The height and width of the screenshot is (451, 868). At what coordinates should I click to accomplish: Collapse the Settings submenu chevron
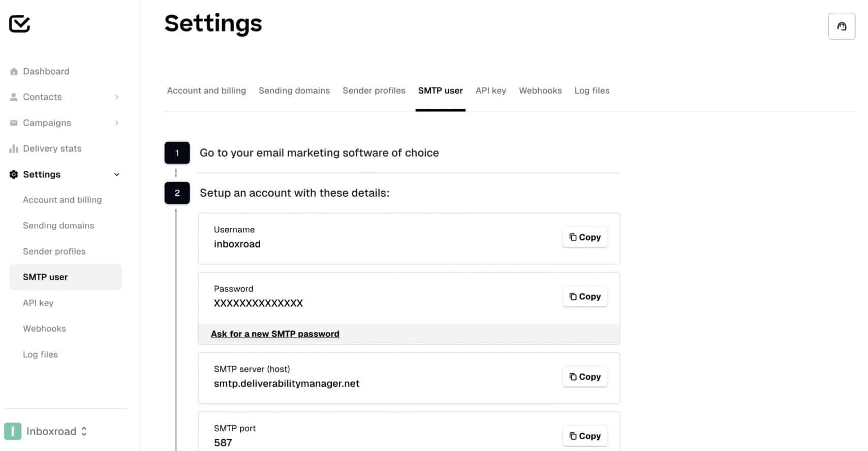pyautogui.click(x=117, y=174)
